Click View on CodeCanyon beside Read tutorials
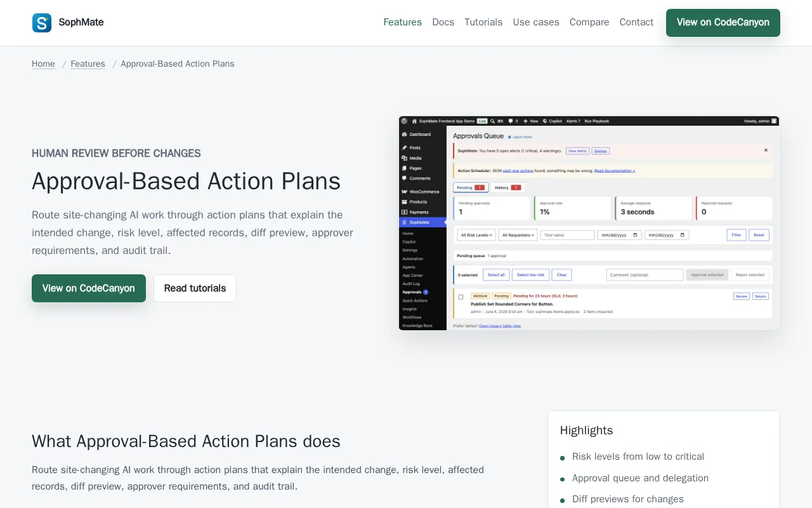The height and width of the screenshot is (508, 812). click(x=89, y=288)
